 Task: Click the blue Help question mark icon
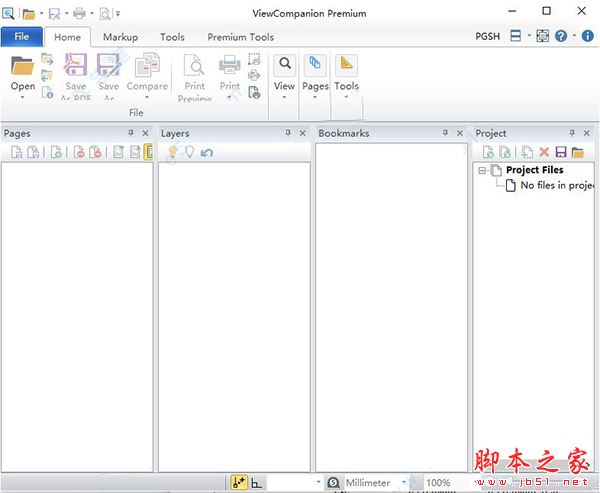click(x=561, y=36)
